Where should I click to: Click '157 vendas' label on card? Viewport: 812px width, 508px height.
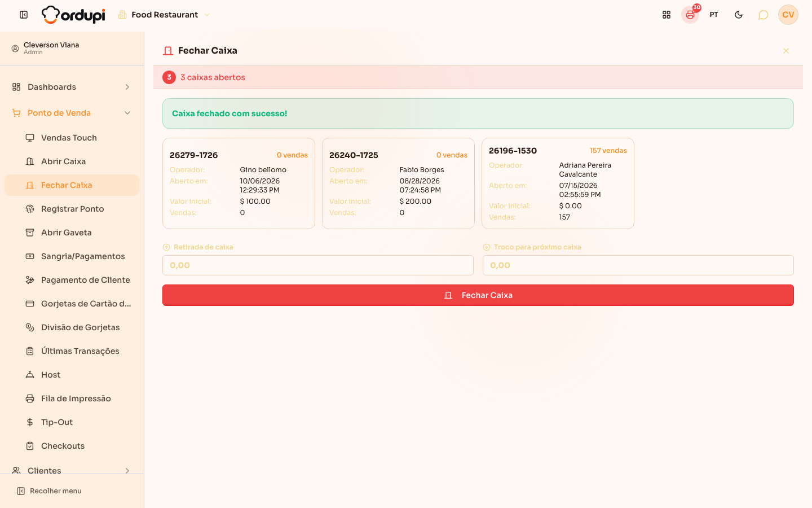tap(608, 151)
